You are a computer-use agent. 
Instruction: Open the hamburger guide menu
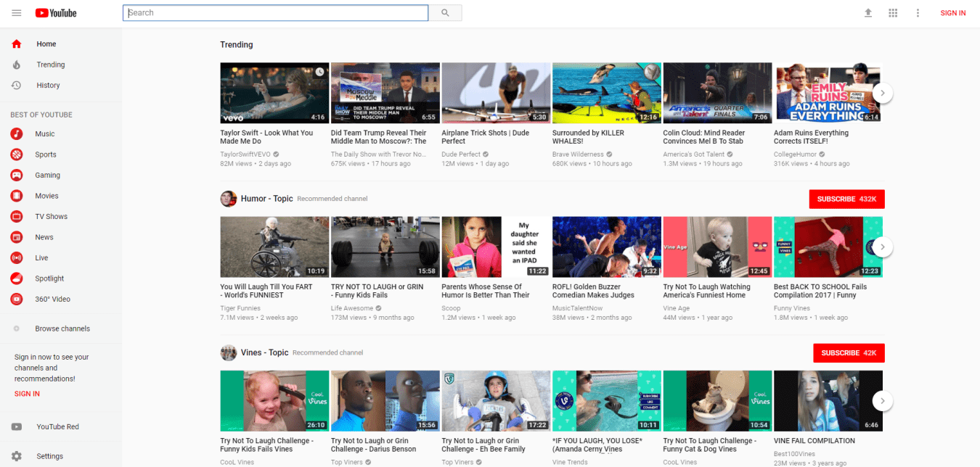(x=17, y=13)
